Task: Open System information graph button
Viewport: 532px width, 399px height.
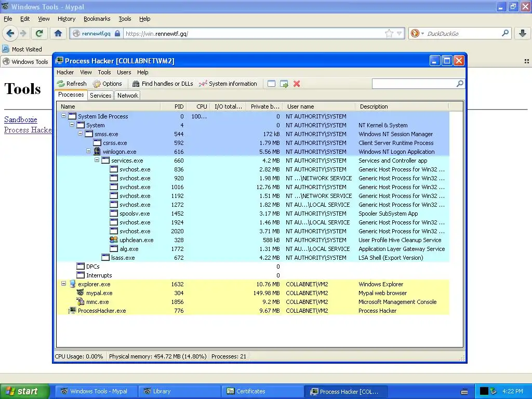Action: click(x=228, y=84)
